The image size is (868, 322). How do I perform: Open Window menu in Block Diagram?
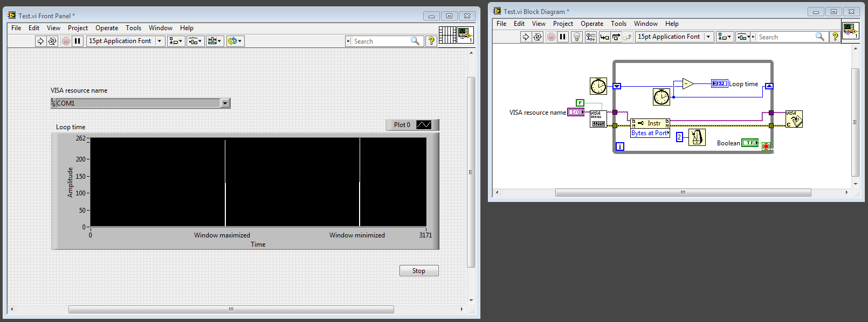pos(646,24)
